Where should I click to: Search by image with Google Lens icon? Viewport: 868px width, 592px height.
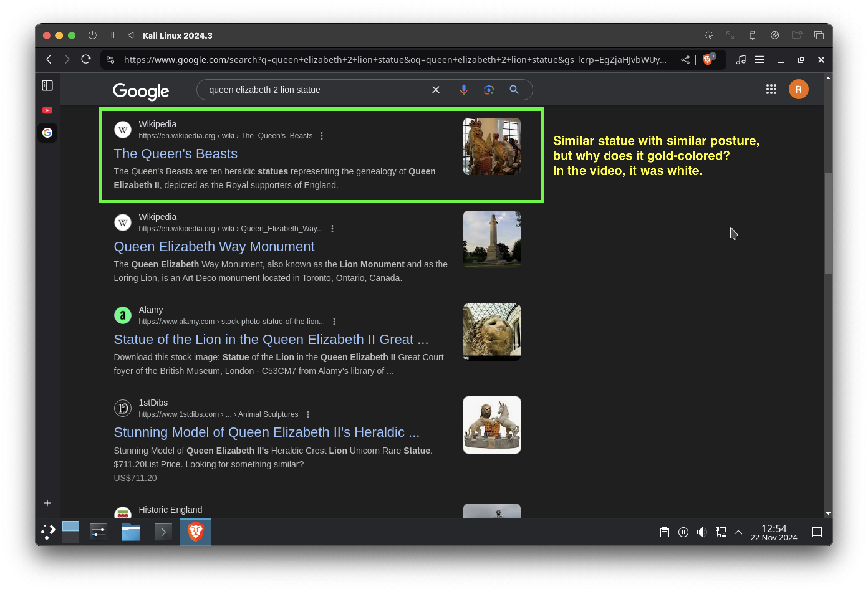click(489, 90)
